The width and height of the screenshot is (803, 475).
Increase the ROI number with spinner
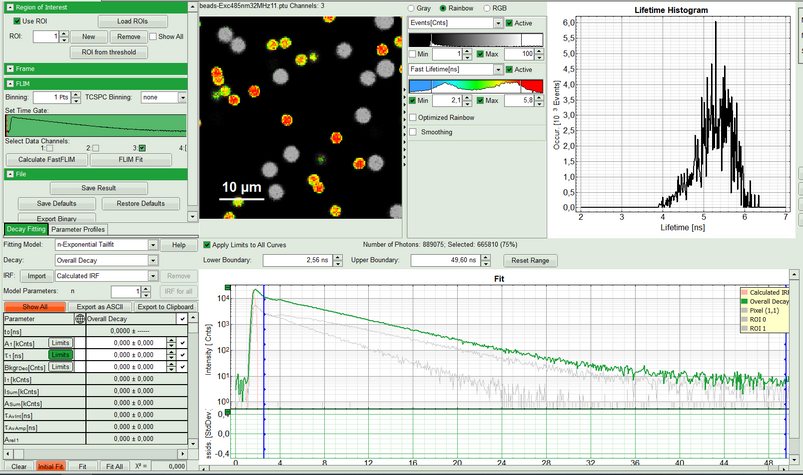(66, 32)
